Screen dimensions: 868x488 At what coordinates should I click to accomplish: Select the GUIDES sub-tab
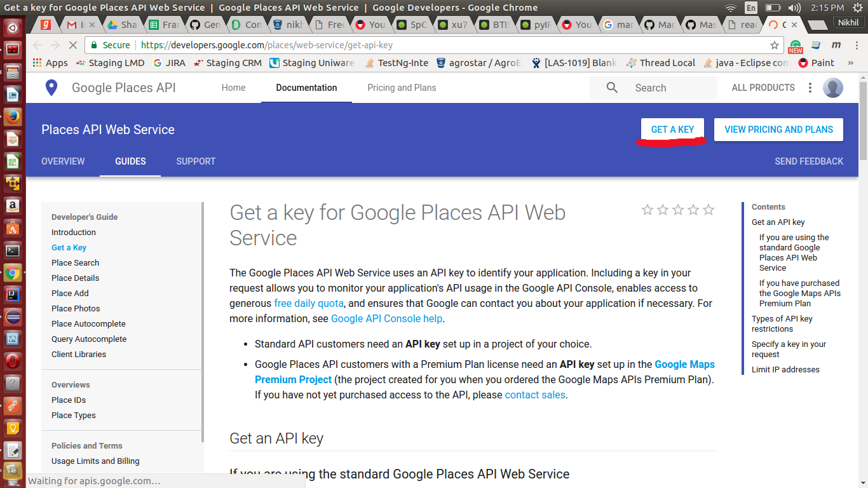point(130,161)
